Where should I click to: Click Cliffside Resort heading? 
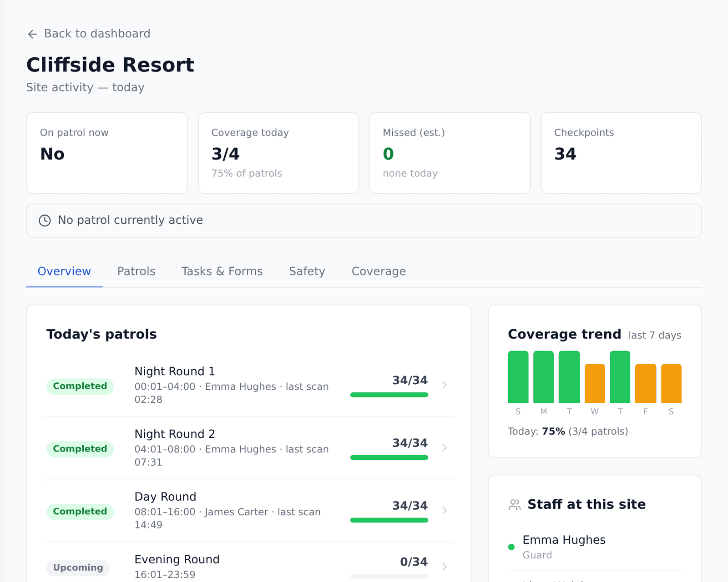(x=110, y=65)
